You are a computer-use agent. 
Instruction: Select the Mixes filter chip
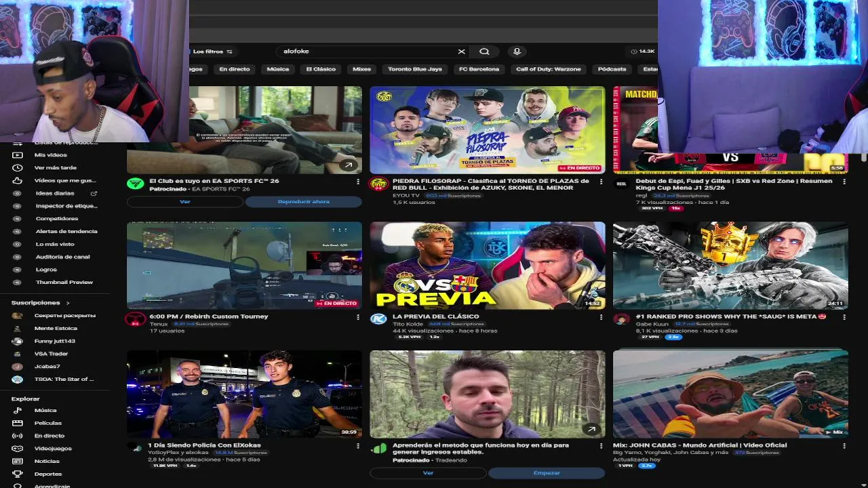tap(361, 69)
